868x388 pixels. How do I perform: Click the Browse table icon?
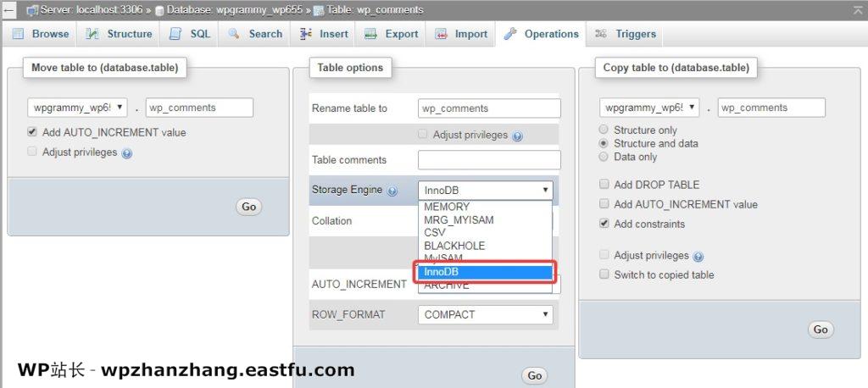(x=19, y=34)
